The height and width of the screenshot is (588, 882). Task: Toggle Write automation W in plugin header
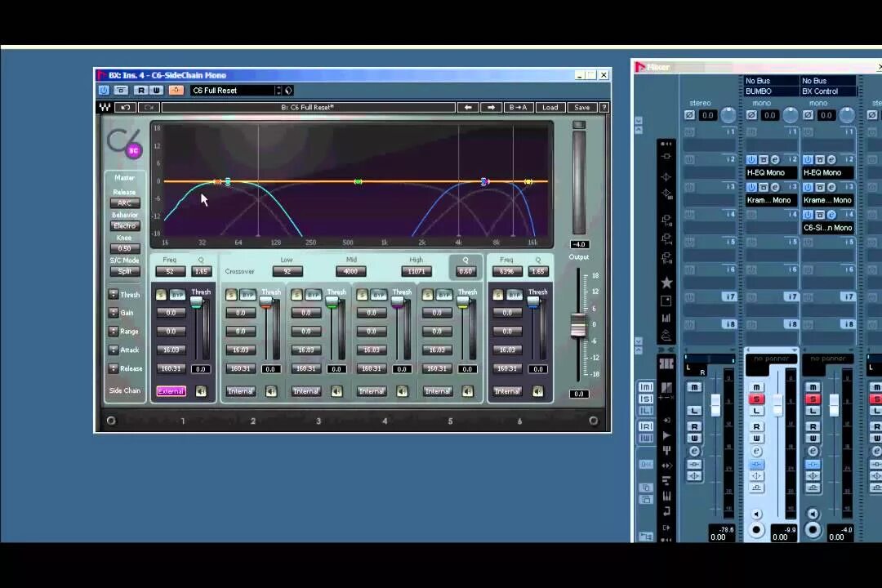(x=156, y=90)
